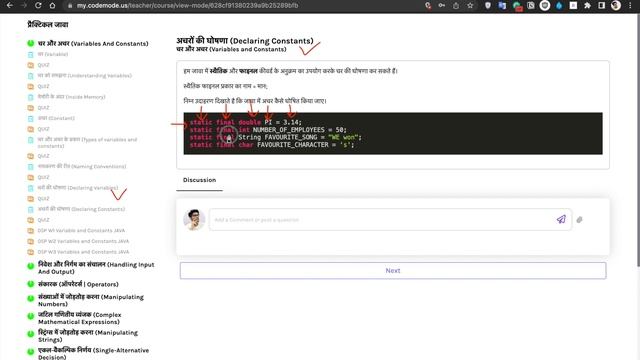Click the lock icon in the address bar
This screenshot has height=360, width=640.
(70, 6)
